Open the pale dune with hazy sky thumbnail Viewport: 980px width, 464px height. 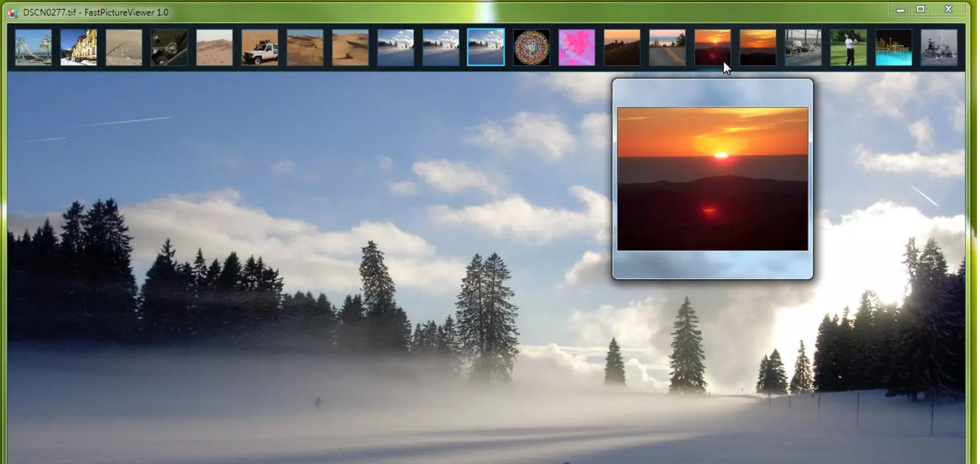tap(215, 48)
